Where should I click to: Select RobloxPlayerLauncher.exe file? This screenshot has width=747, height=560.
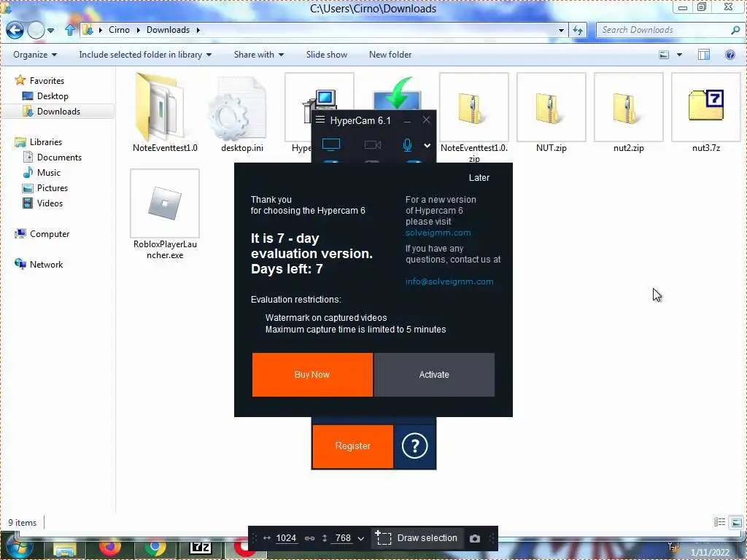[165, 214]
